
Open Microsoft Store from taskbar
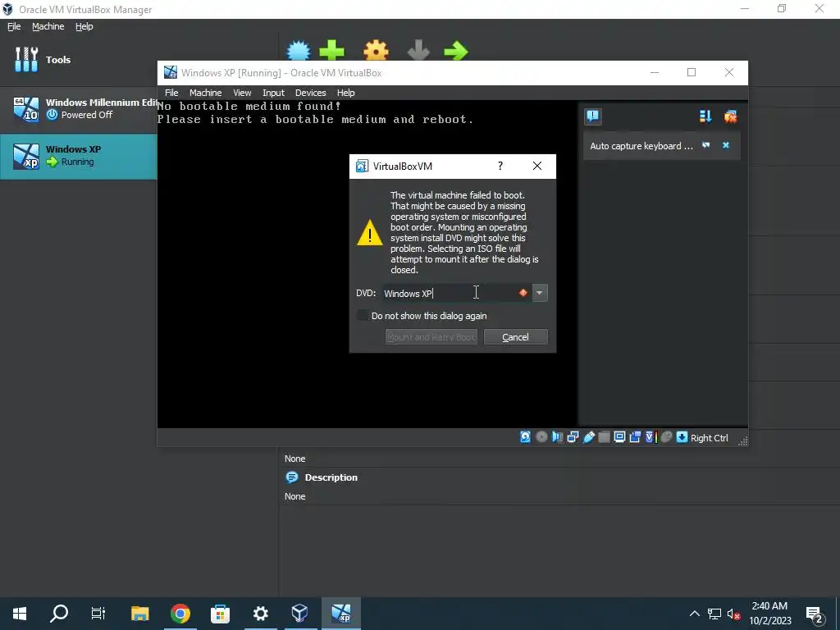(x=220, y=614)
